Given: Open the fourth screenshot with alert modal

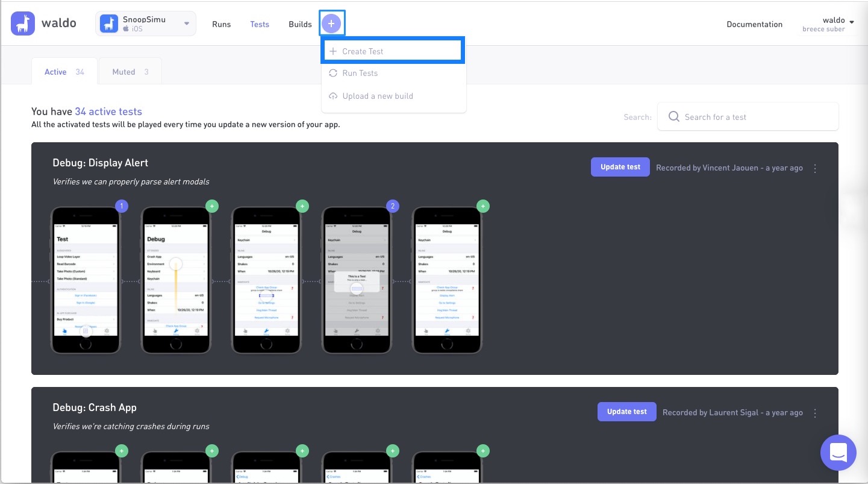Looking at the screenshot, I should [x=357, y=280].
